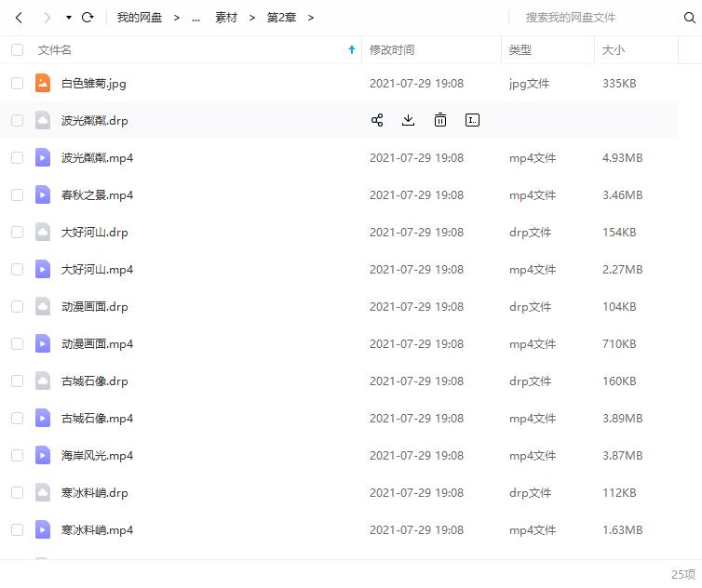Refresh the file list
This screenshot has height=588, width=702.
click(88, 18)
